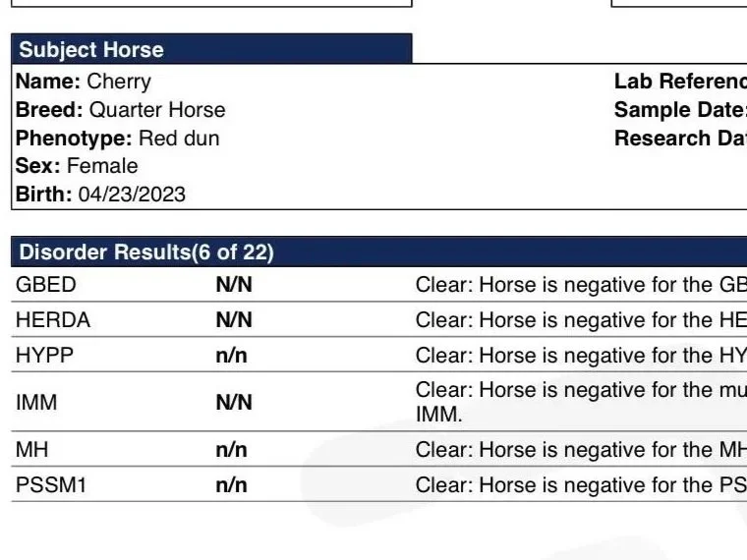Viewport: 747px width, 560px height.
Task: Click the Sex value Female
Action: [102, 166]
